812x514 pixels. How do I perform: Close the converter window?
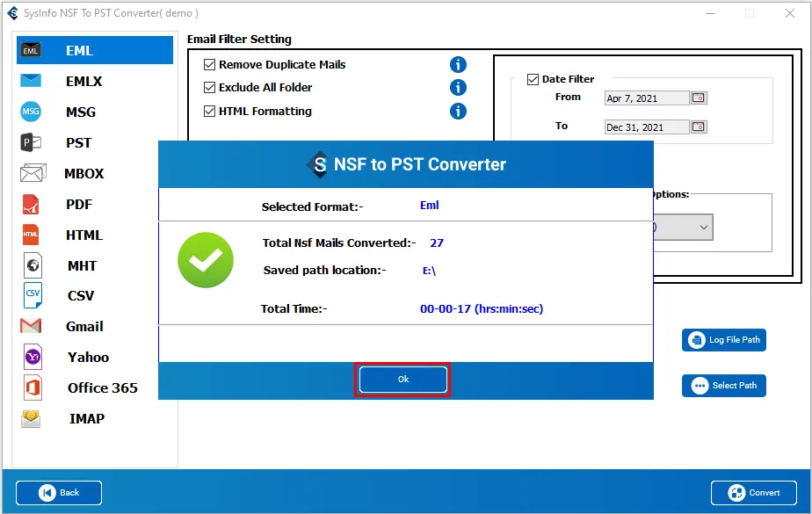[790, 13]
